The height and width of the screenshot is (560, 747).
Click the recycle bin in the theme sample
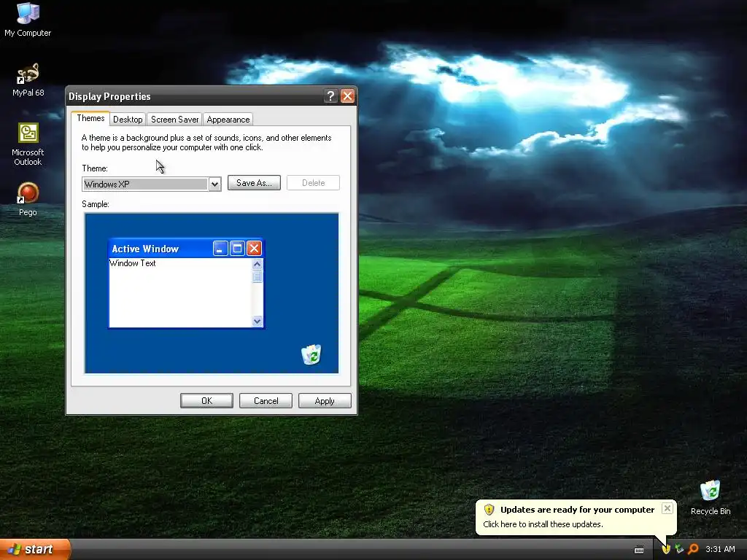[311, 355]
